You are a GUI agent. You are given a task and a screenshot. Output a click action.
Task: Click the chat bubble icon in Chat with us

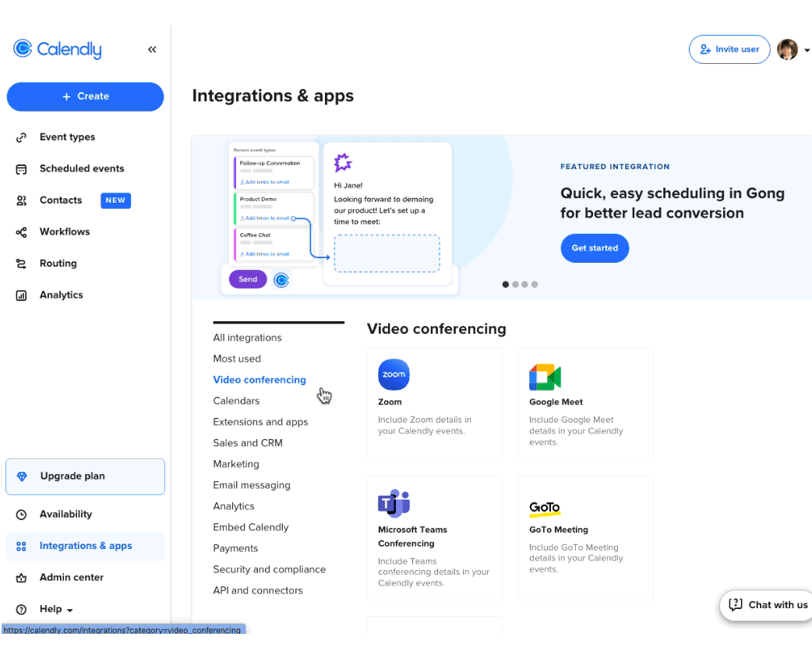pyautogui.click(x=736, y=605)
